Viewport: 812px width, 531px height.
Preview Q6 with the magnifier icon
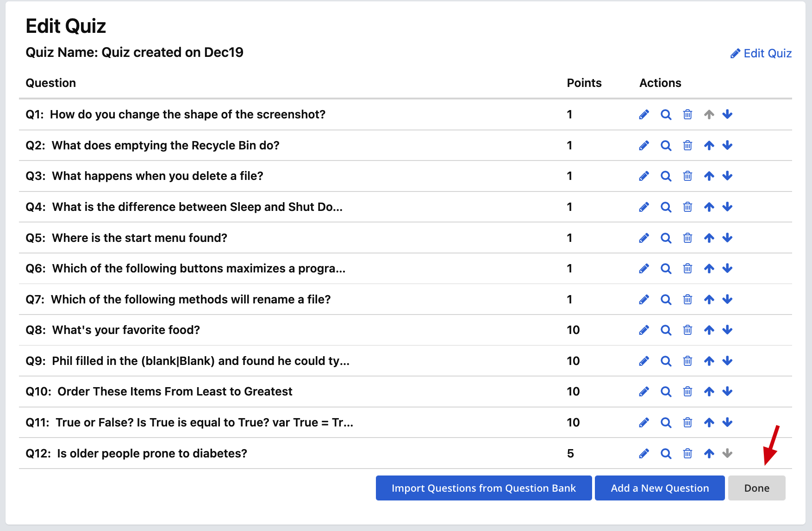click(666, 268)
